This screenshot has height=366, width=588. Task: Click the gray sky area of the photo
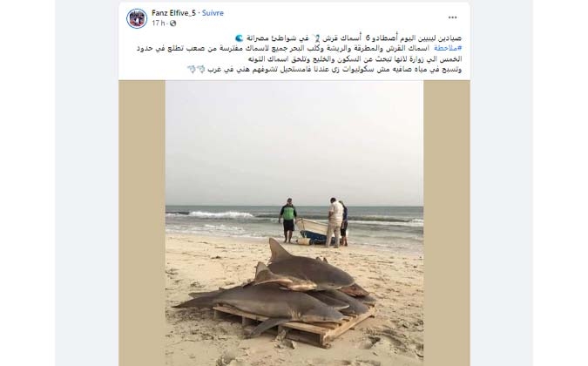[294, 143]
